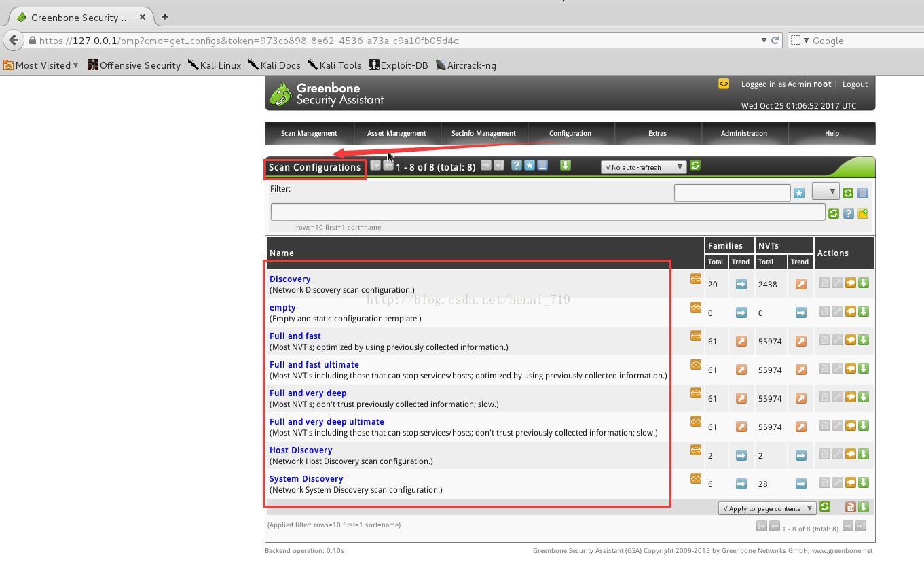This screenshot has width=924, height=585.
Task: Open help for Scan Configurations list
Action: [516, 165]
